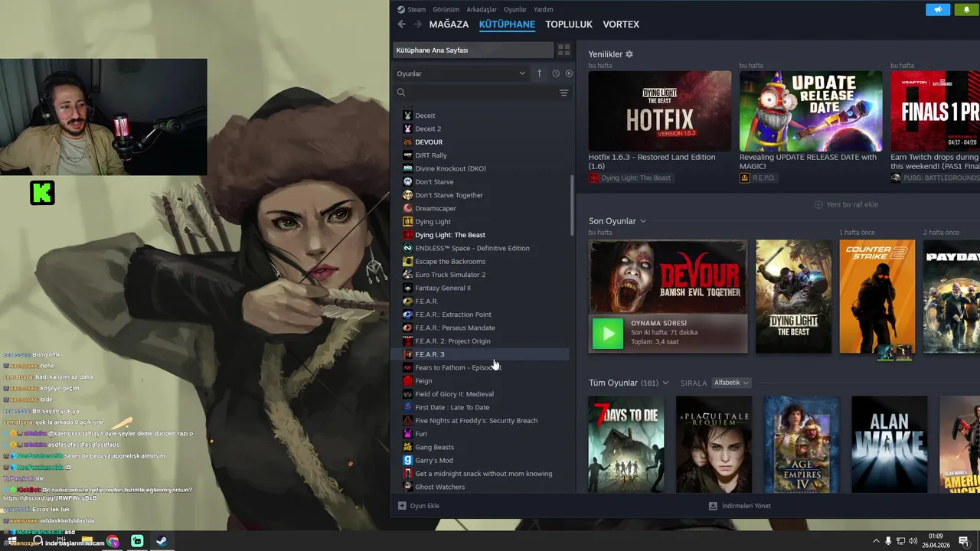Show hidden system tray icons chevron
Image resolution: width=980 pixels, height=551 pixels.
(x=876, y=541)
